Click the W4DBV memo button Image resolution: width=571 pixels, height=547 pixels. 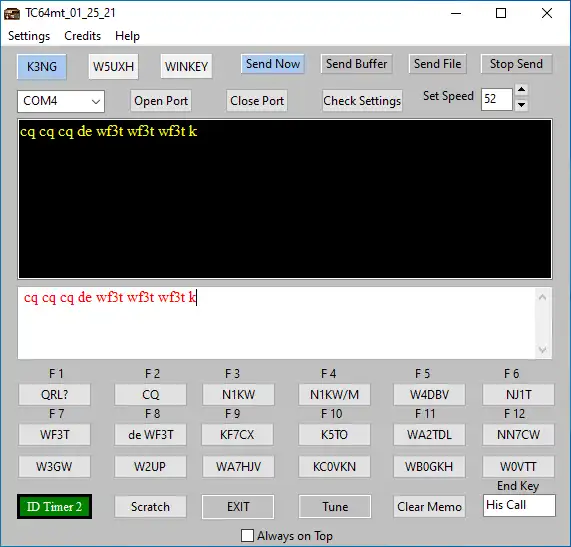pos(429,394)
